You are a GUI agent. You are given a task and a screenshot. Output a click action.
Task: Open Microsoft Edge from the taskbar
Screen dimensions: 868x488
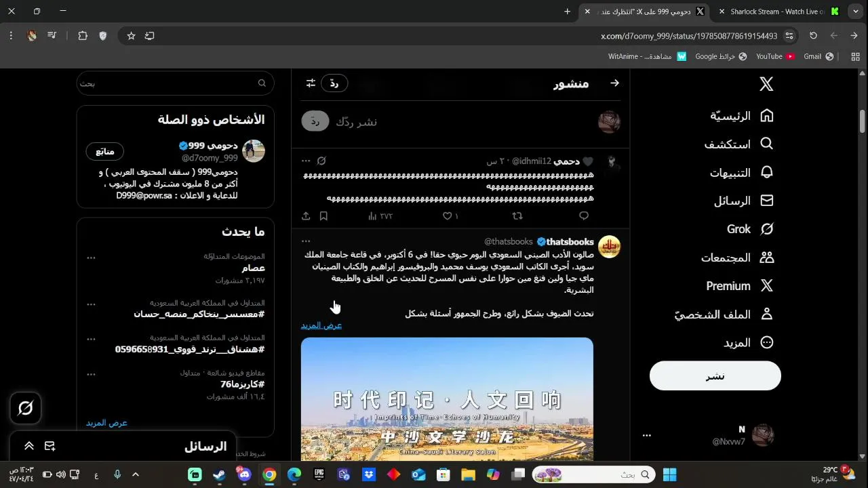(x=294, y=474)
